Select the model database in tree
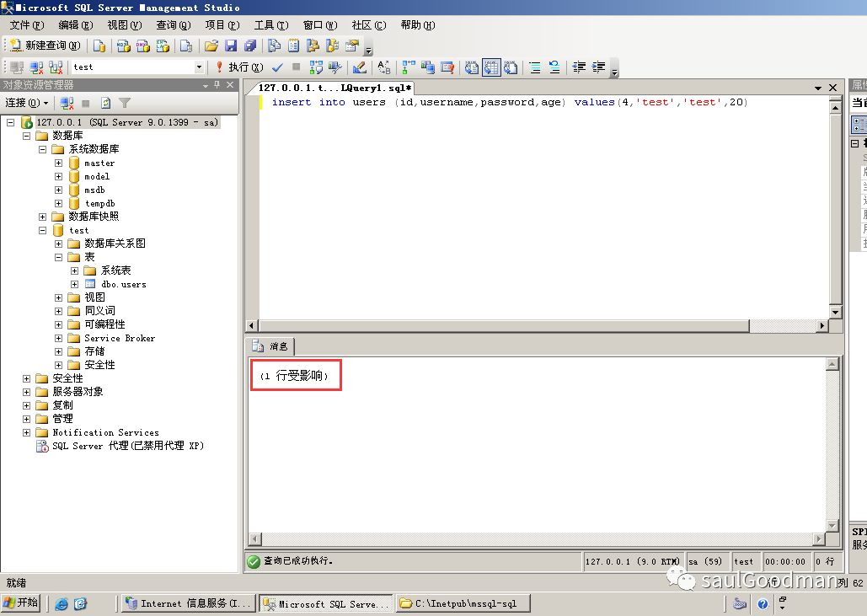The image size is (867, 616). coord(97,176)
